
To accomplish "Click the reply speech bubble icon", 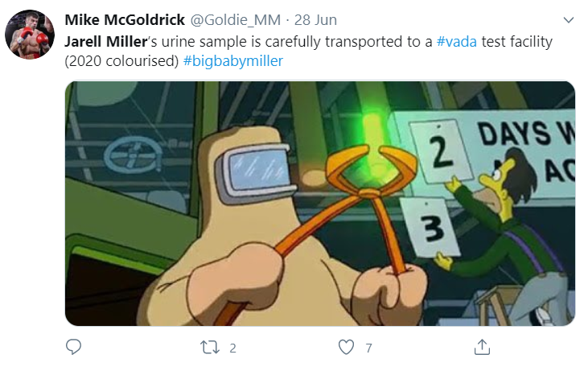I will point(73,347).
